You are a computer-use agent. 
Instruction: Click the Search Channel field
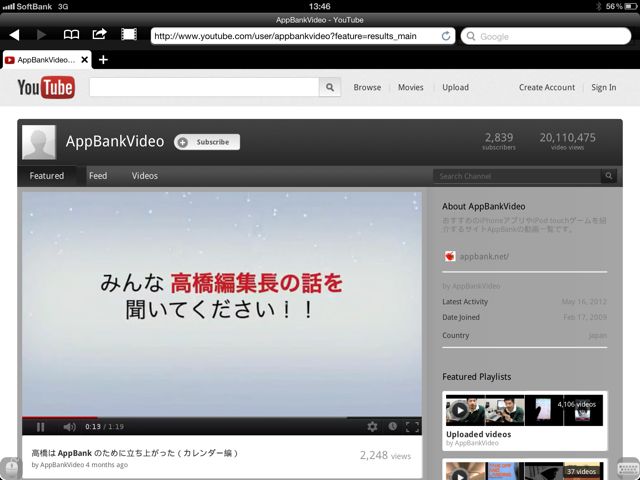(517, 176)
